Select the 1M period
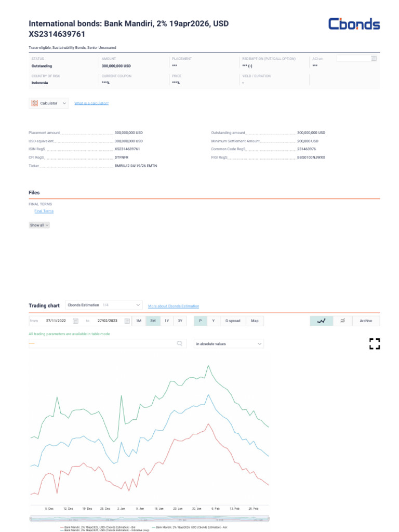The image size is (399, 532). (x=139, y=321)
